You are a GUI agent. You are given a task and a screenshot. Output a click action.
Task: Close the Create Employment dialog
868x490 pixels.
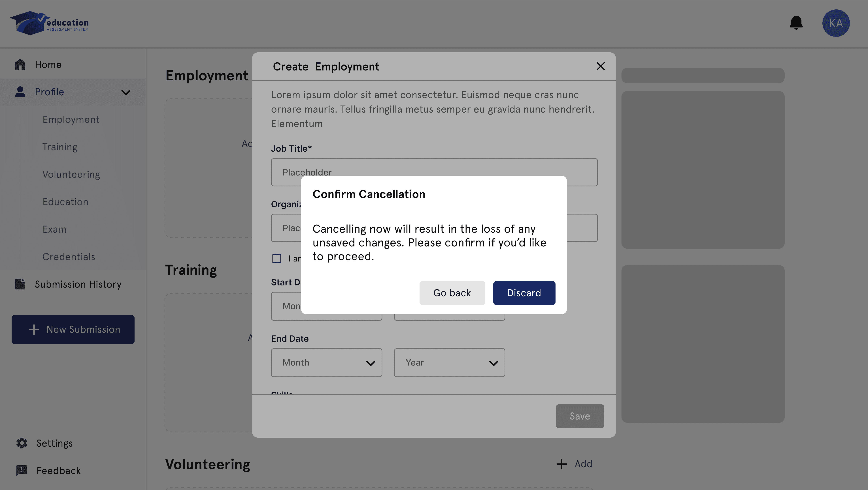[600, 66]
